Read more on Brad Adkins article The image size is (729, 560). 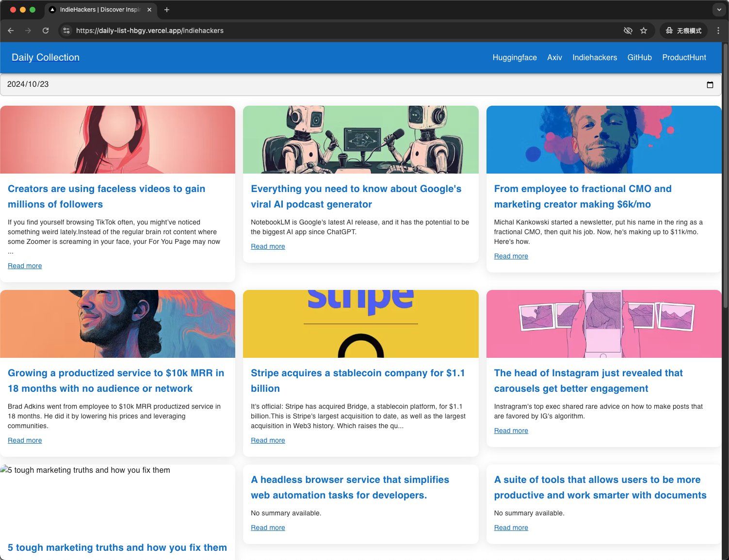click(25, 440)
